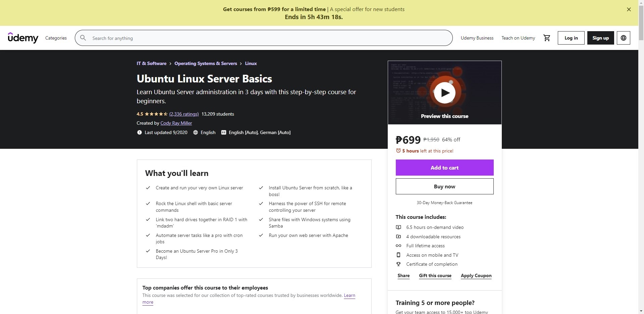Click checkmark beside Run your own web server

point(261,235)
